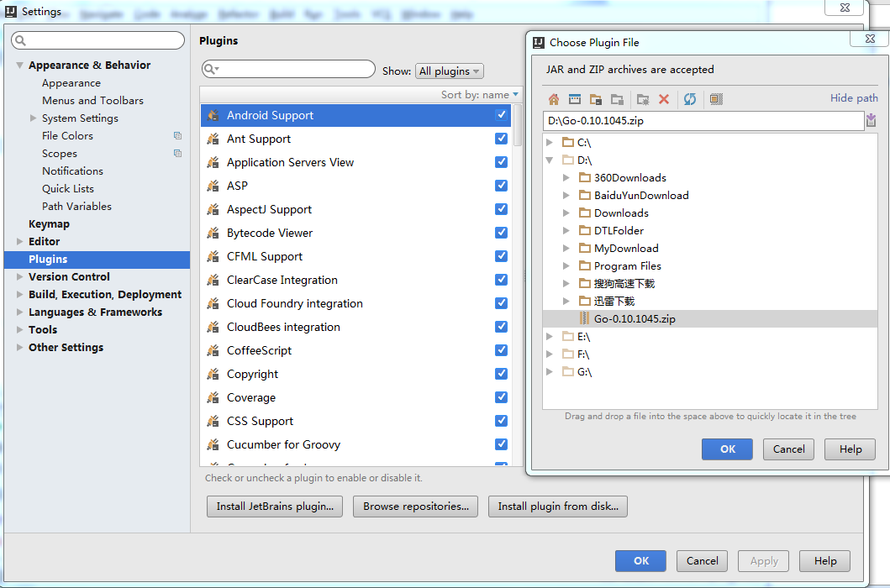Expand the Downloads folder arrow
The image size is (890, 588).
pos(566,213)
